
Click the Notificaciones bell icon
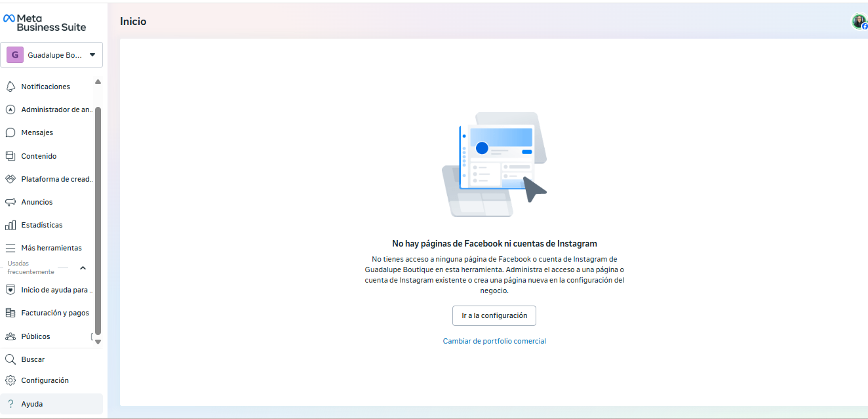pyautogui.click(x=10, y=87)
